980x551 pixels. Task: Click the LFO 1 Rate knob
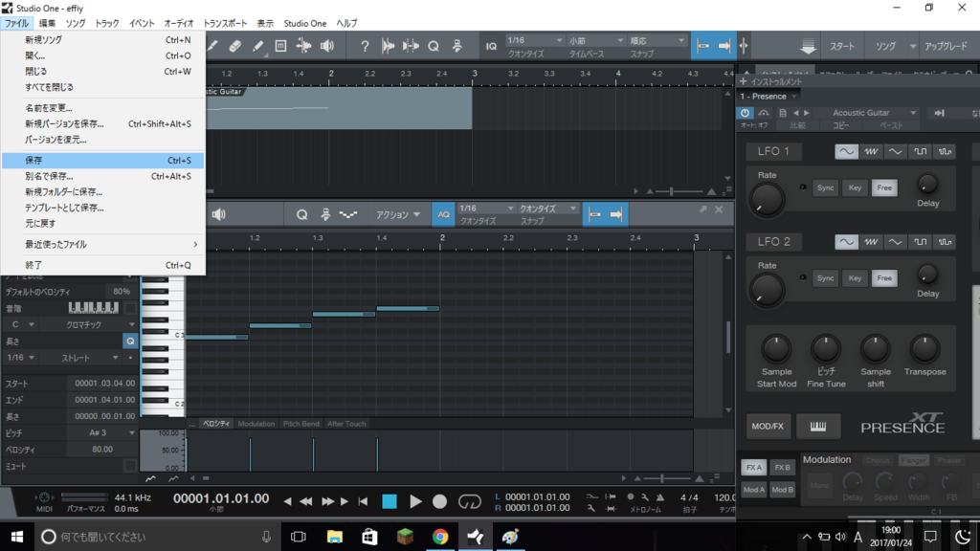tap(767, 200)
